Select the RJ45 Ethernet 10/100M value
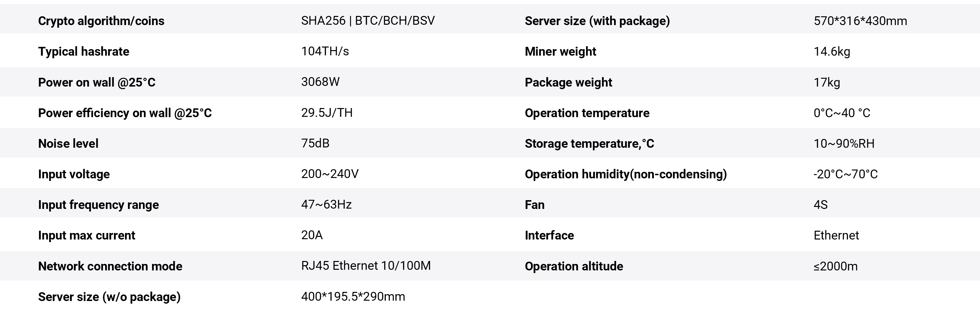The image size is (980, 315). coord(366,266)
